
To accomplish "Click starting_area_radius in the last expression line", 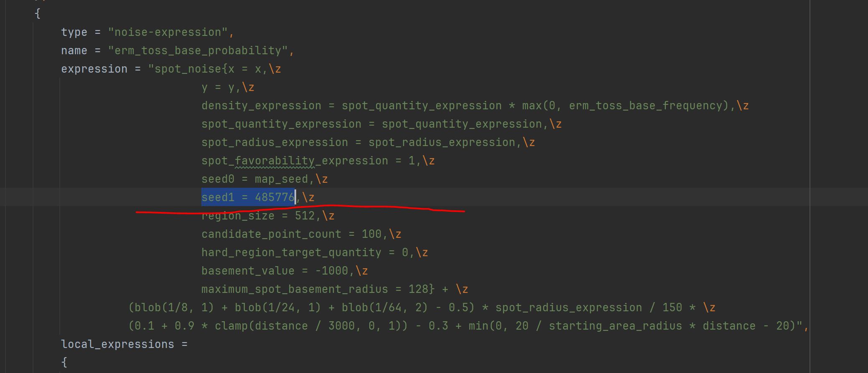I will tap(615, 326).
